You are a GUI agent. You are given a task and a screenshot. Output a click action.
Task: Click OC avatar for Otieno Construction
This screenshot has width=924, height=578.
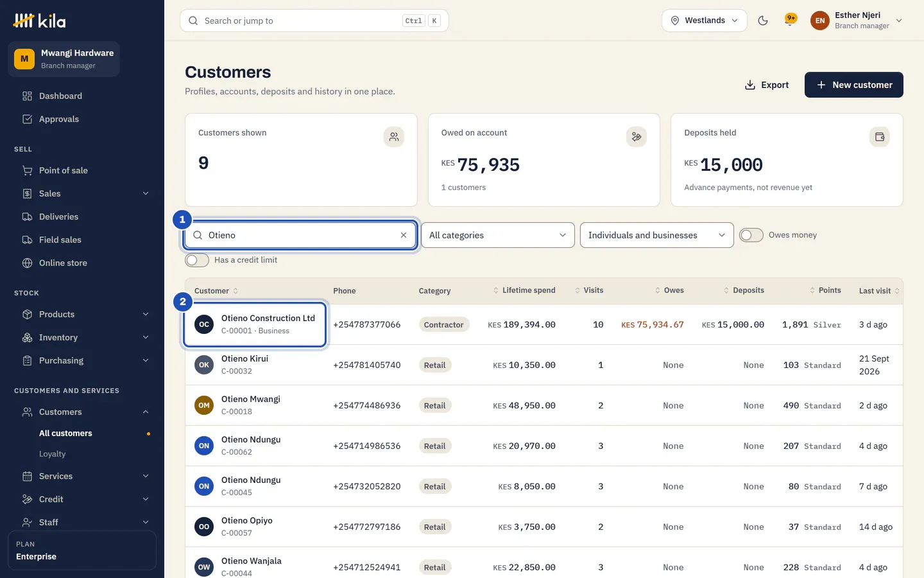pos(204,324)
